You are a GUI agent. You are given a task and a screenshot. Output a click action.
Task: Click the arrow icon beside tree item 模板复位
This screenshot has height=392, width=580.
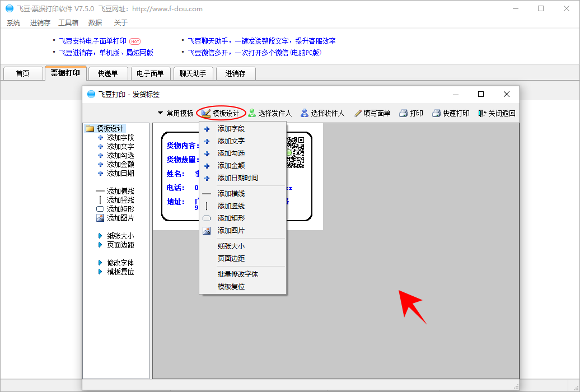coord(100,272)
